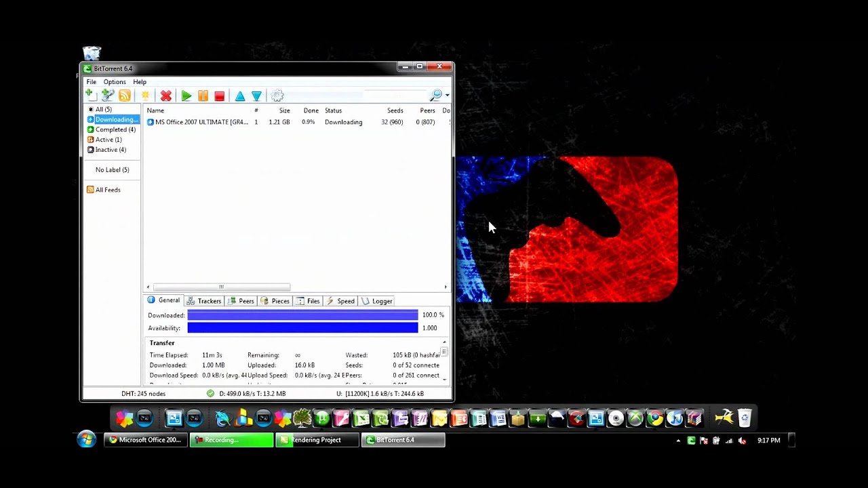
Task: Click the Move Up Queue blue triangle
Action: click(239, 96)
